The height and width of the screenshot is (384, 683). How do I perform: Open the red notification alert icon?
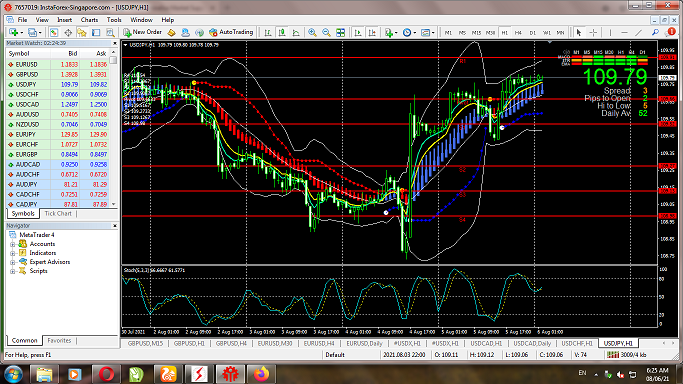click(671, 32)
